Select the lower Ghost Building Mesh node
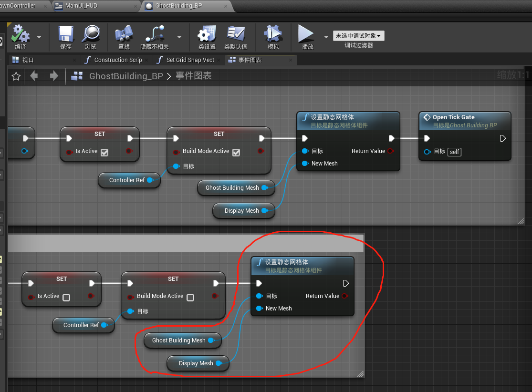This screenshot has width=532, height=392. coord(183,340)
